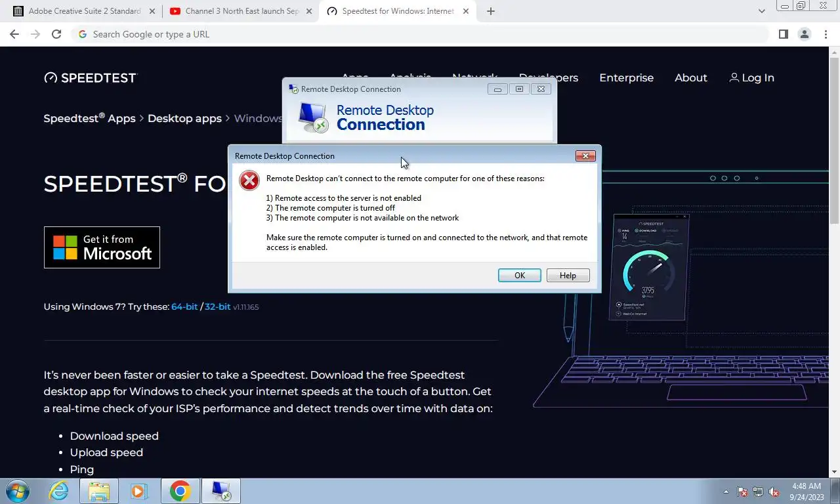
Task: Download the 64-bit Windows 7 version
Action: pyautogui.click(x=184, y=306)
